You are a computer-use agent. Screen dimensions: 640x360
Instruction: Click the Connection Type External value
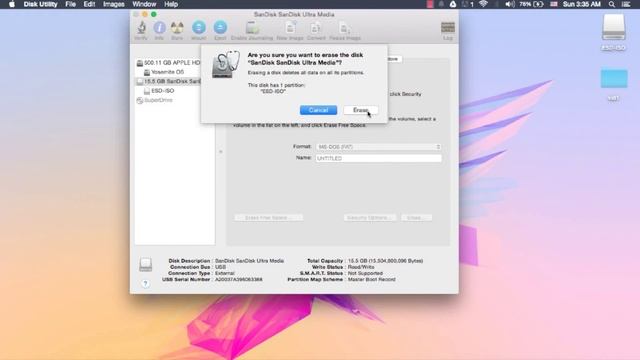pyautogui.click(x=224, y=273)
